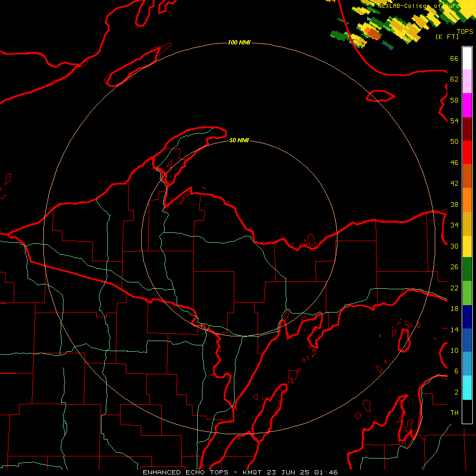Click the legend value "6"
Viewport: 476px width, 476px height.
(x=456, y=371)
